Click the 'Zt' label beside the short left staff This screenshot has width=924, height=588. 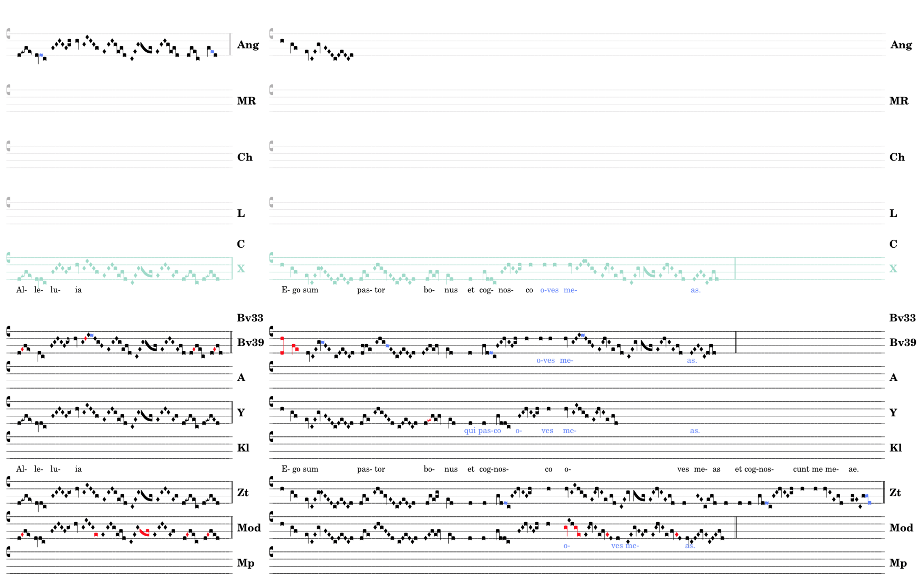pos(243,493)
